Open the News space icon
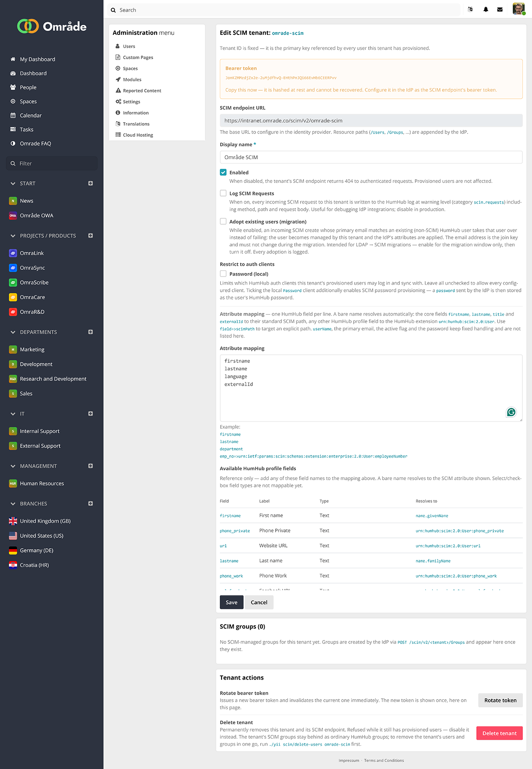 [13, 201]
